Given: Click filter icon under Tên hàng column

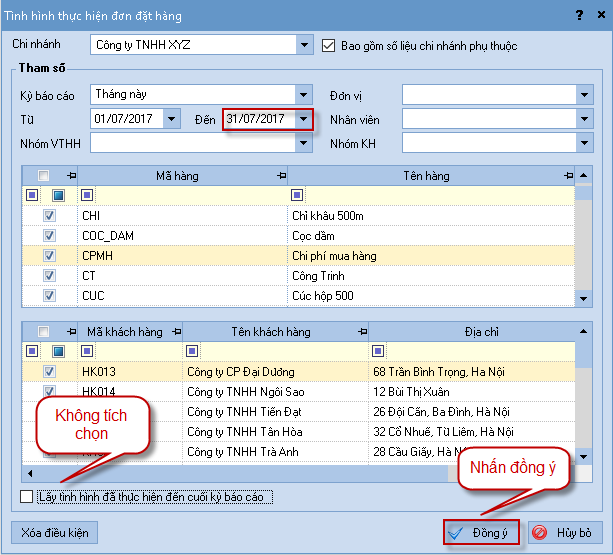Looking at the screenshot, I should click(296, 195).
